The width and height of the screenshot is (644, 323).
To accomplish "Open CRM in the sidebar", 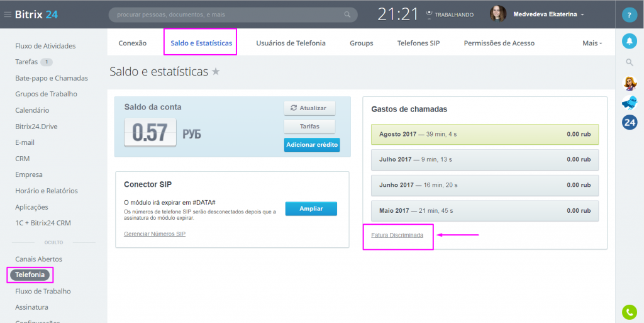I will coord(22,159).
